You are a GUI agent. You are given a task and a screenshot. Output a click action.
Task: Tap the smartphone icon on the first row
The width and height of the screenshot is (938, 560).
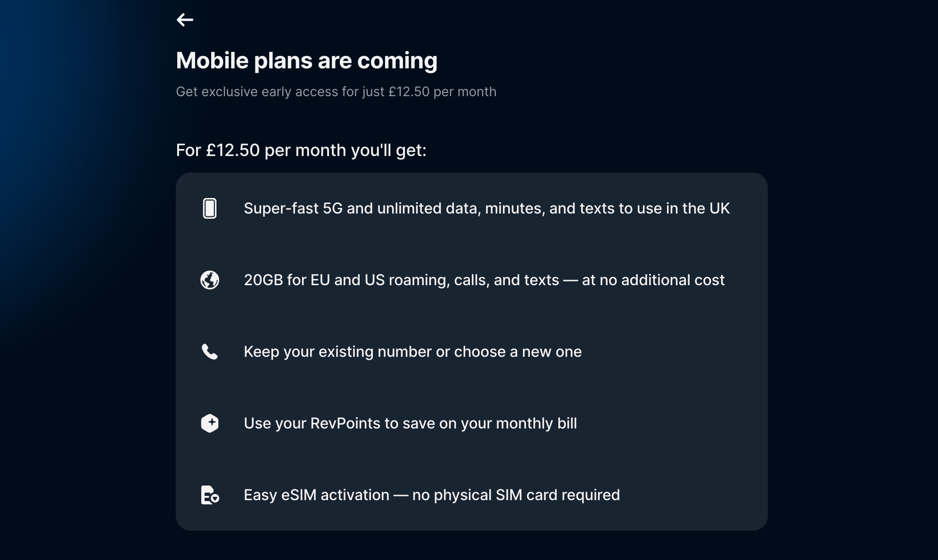210,208
